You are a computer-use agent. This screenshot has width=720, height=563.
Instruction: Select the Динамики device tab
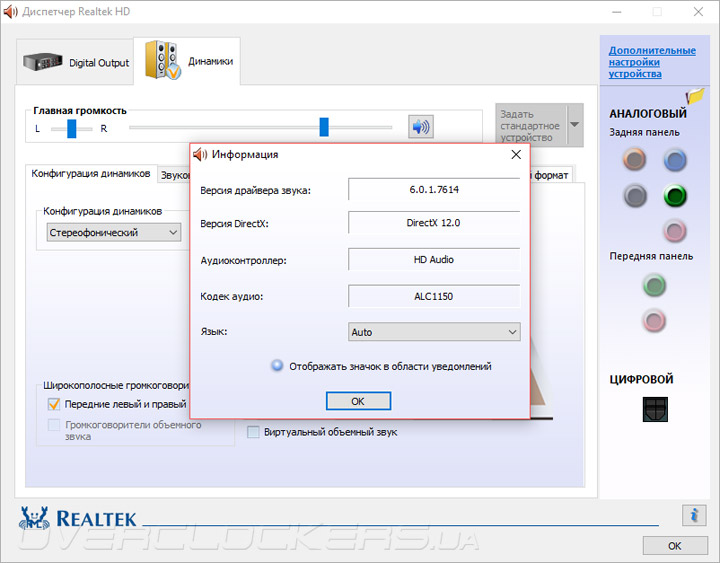(187, 61)
